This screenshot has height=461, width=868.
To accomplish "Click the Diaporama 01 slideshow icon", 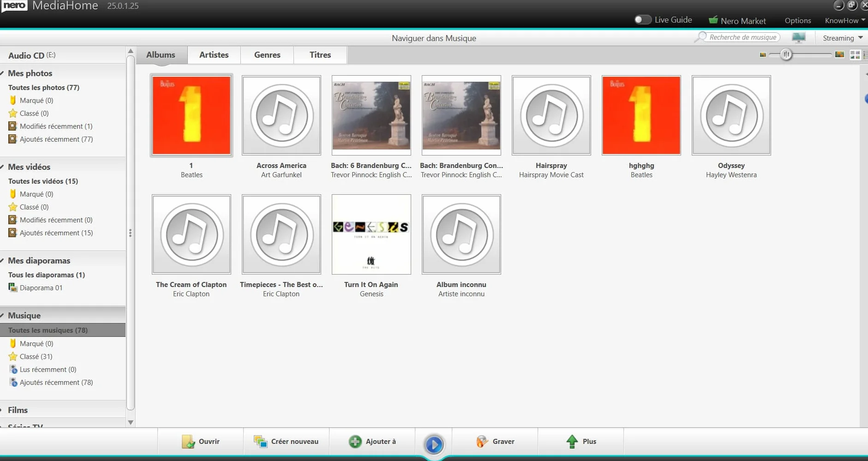I will point(13,287).
